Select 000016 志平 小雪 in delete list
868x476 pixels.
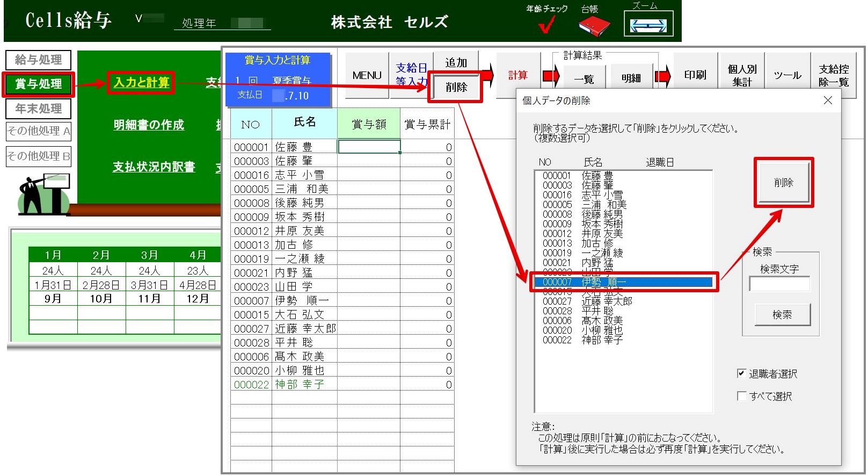coord(623,195)
